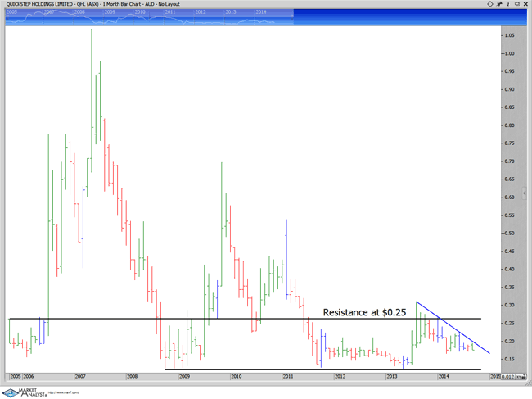The height and width of the screenshot is (399, 532).
Task: Click the 2008 label on the time axis
Action: click(x=132, y=376)
